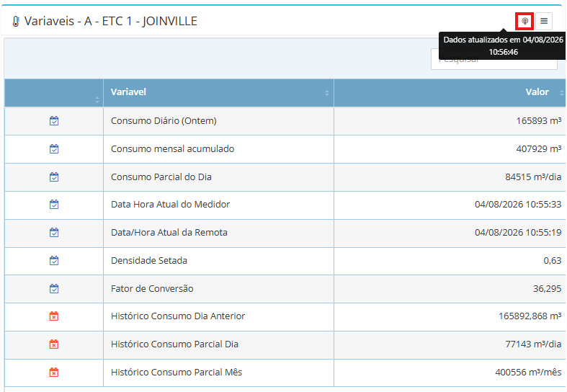Click calendar icon for Consumo Parcial do Dia
This screenshot has width=567, height=392.
(54, 177)
